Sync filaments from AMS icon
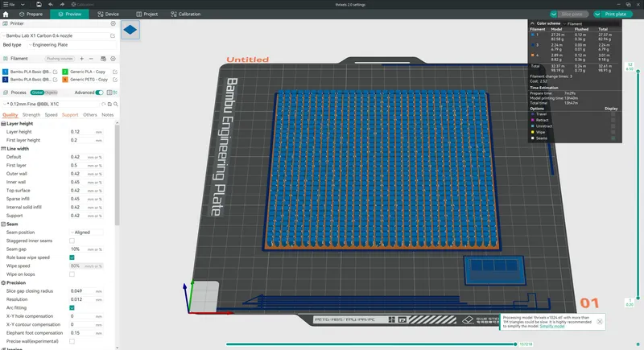Screen dimensions: 644x350 (x=103, y=59)
